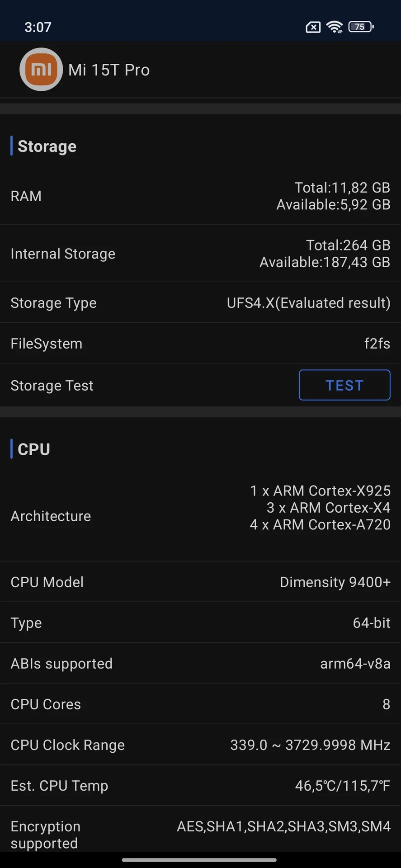401x868 pixels.
Task: Tap the battery indicator showing 75
Action: coord(361,27)
